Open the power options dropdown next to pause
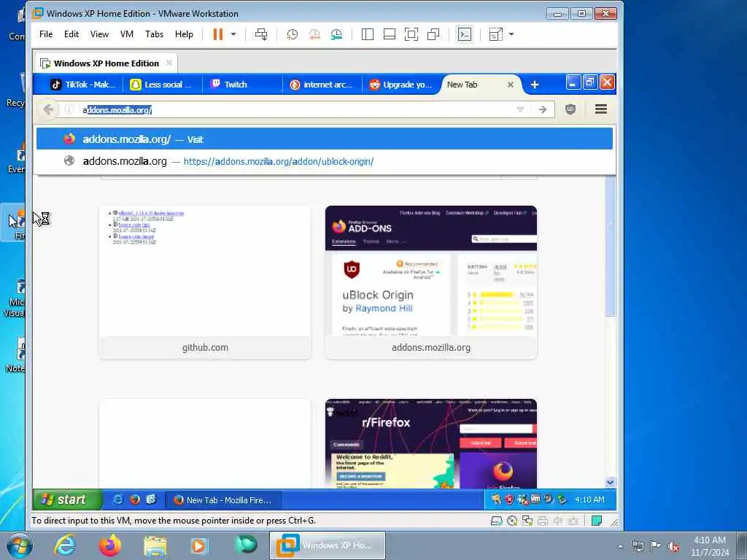The height and width of the screenshot is (560, 747). click(x=233, y=34)
